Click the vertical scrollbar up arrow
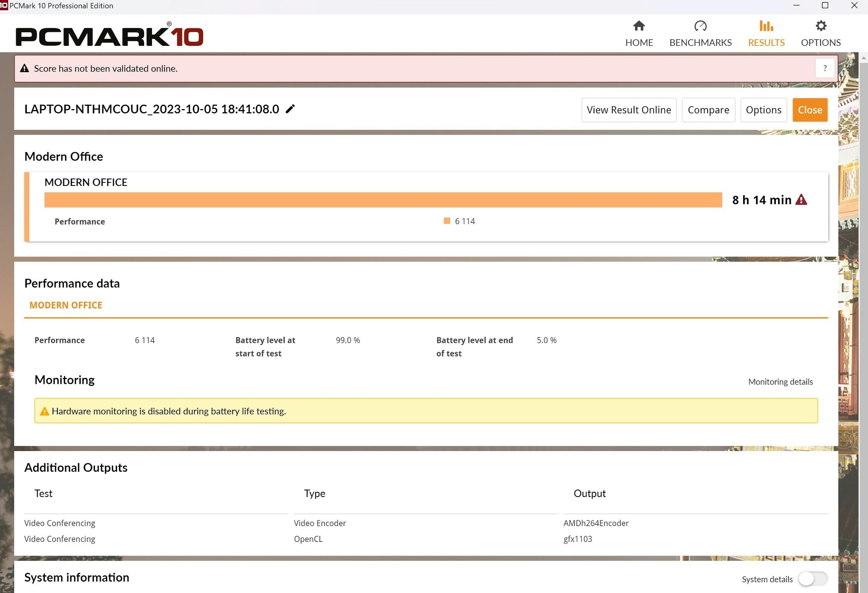This screenshot has height=593, width=868. pos(864,58)
